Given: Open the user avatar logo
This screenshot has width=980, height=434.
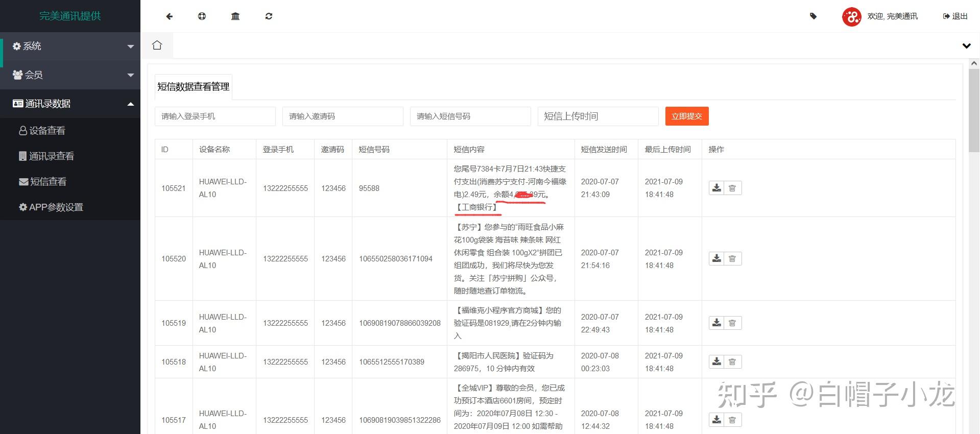Looking at the screenshot, I should [x=852, y=16].
